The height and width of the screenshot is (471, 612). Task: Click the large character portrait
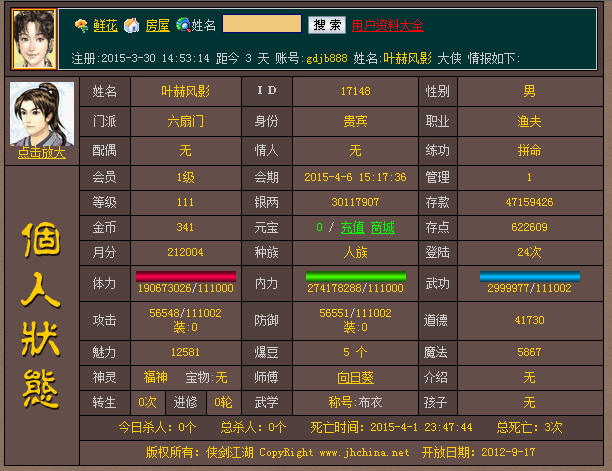[42, 114]
